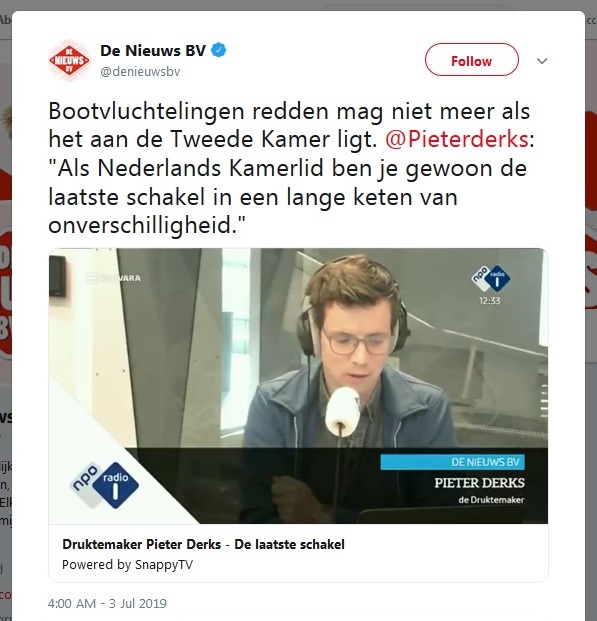Click the PIETER DERKS name caption

point(479,483)
